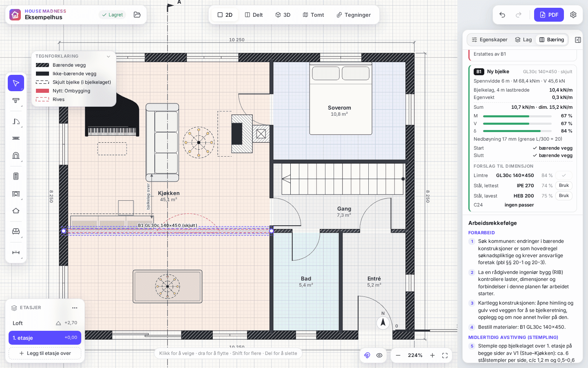Viewport: 588px width, 368px height.
Task: Select the Loft floor row
Action: pyautogui.click(x=45, y=323)
